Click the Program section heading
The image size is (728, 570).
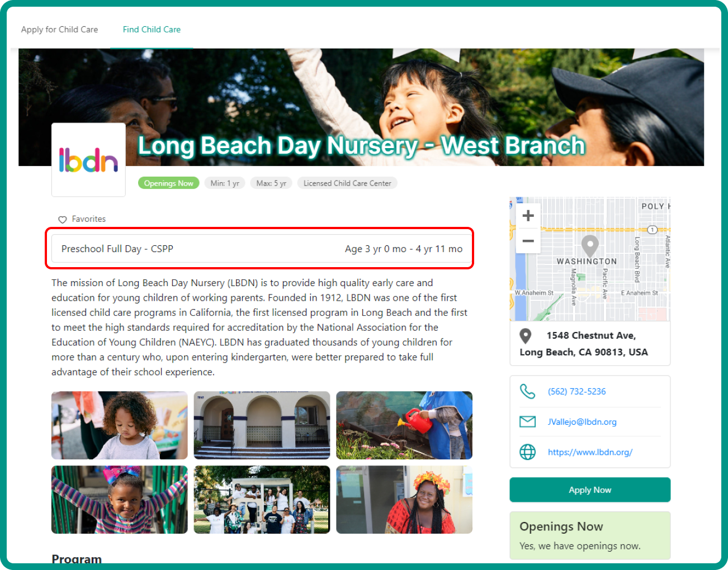(x=77, y=558)
